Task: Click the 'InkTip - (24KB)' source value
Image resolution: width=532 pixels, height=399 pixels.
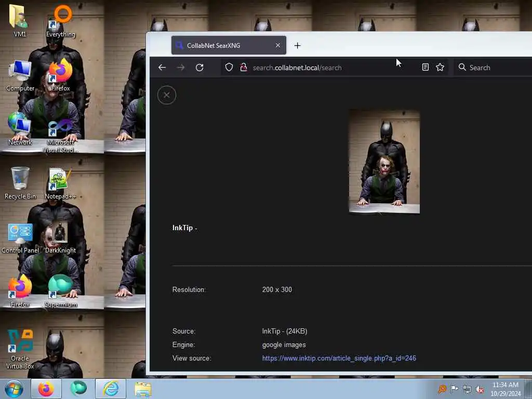Action: pyautogui.click(x=284, y=331)
